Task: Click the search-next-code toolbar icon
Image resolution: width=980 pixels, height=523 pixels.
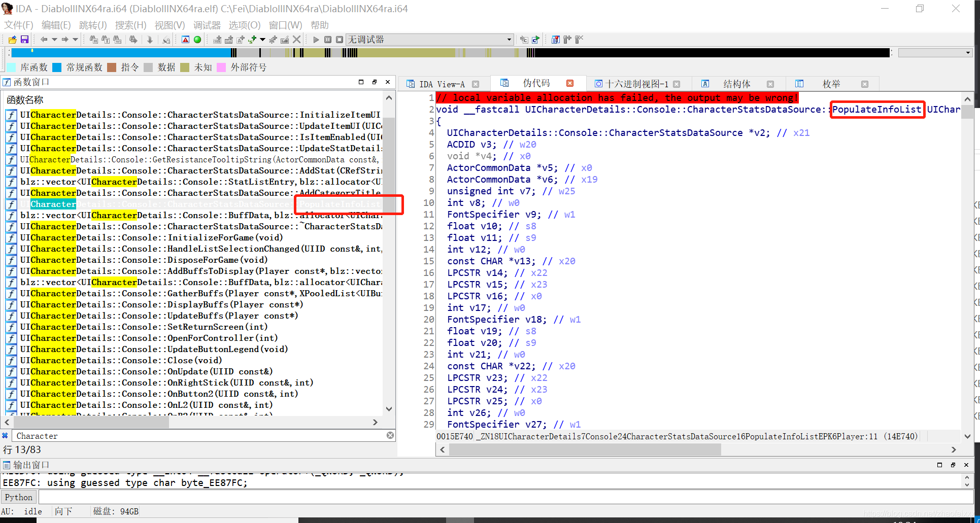Action: pyautogui.click(x=94, y=40)
